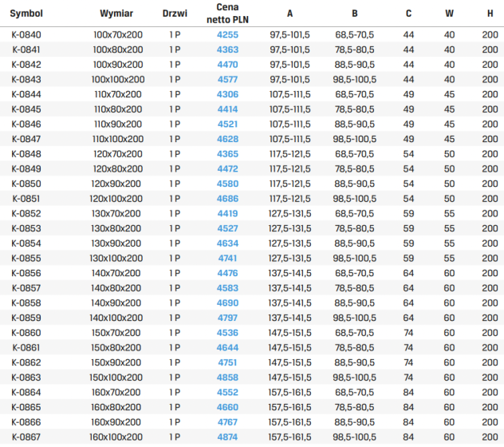The width and height of the screenshot is (504, 447).
Task: Click A value in K-0842 row
Action: tap(289, 65)
